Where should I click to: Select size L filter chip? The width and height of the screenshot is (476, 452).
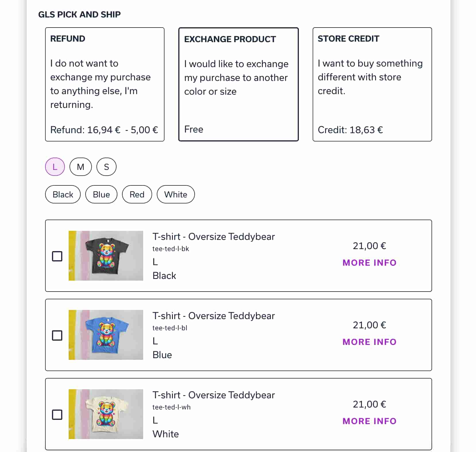click(x=55, y=167)
